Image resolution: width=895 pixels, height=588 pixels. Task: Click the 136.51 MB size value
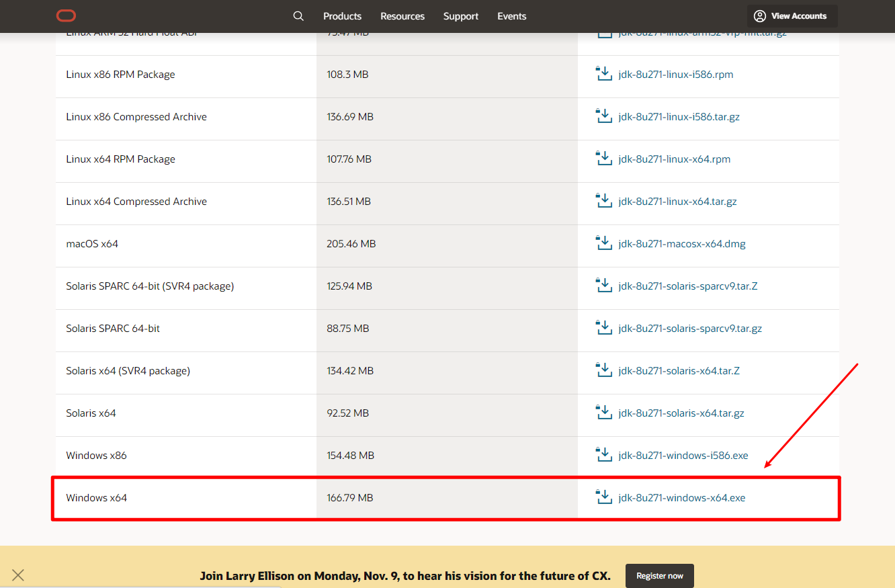pyautogui.click(x=349, y=202)
